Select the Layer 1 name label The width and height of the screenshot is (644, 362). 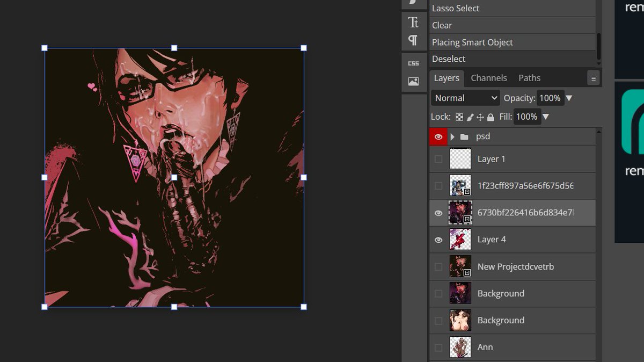pos(492,159)
